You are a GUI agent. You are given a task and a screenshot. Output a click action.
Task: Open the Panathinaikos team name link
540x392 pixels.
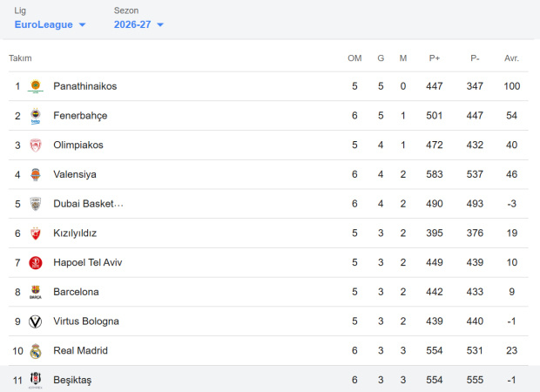[x=85, y=86]
